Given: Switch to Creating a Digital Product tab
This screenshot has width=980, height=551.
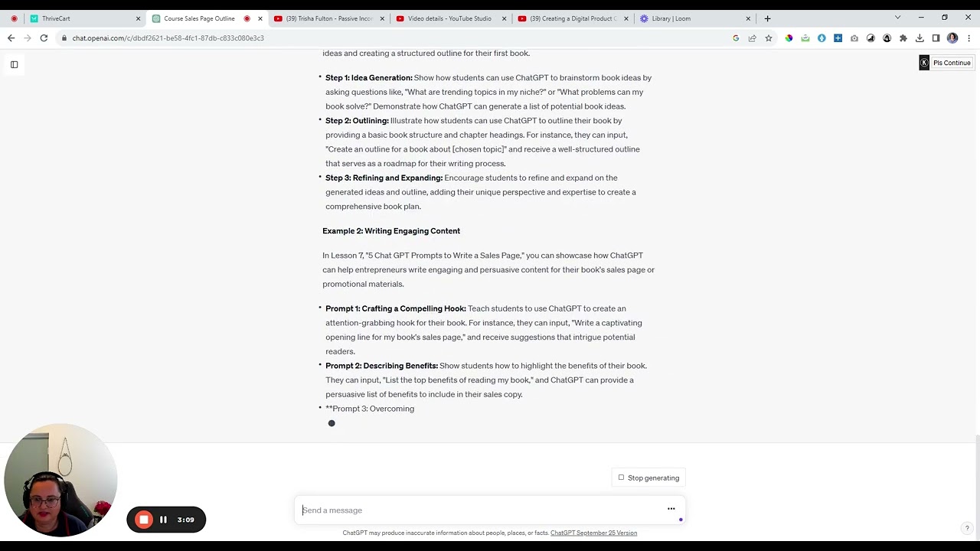Looking at the screenshot, I should point(573,18).
